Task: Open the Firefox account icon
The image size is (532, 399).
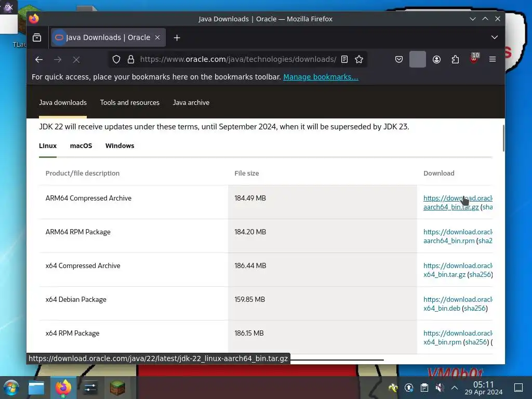Action: point(436,59)
